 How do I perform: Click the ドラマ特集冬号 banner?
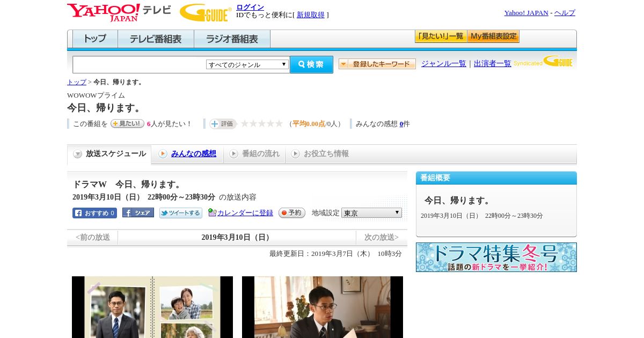coord(496,257)
